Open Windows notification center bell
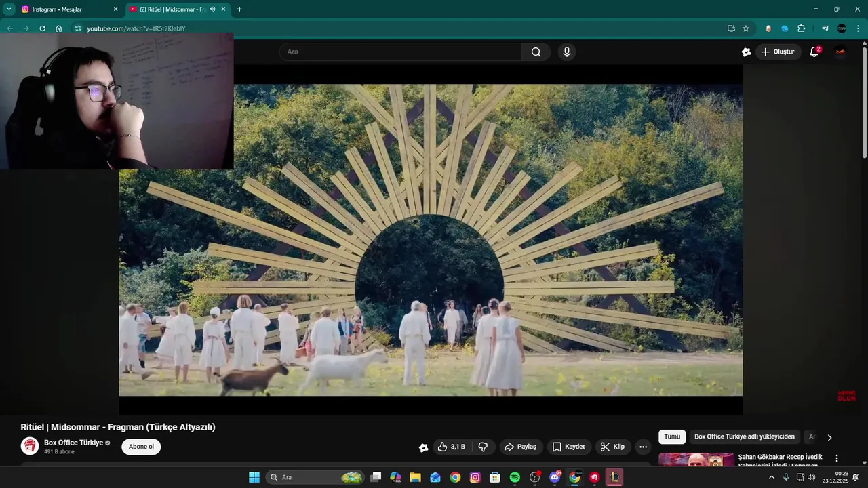Screen dimensions: 868x488 pyautogui.click(x=856, y=477)
